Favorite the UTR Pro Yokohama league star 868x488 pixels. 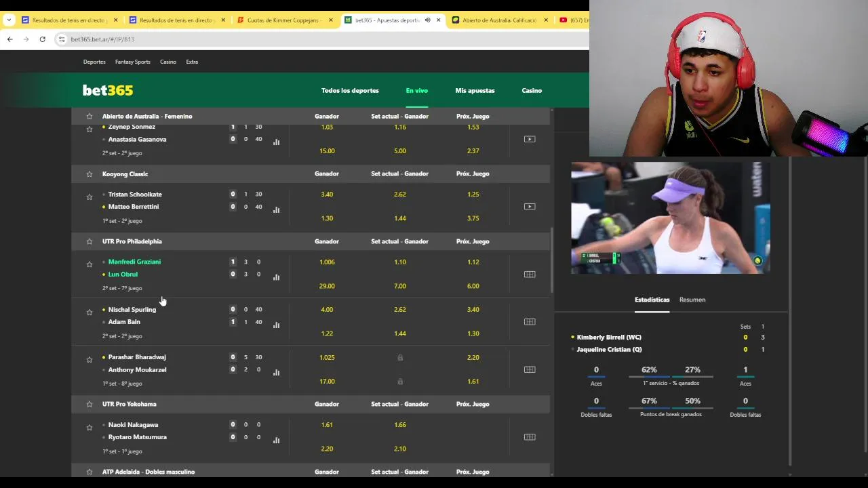click(89, 404)
